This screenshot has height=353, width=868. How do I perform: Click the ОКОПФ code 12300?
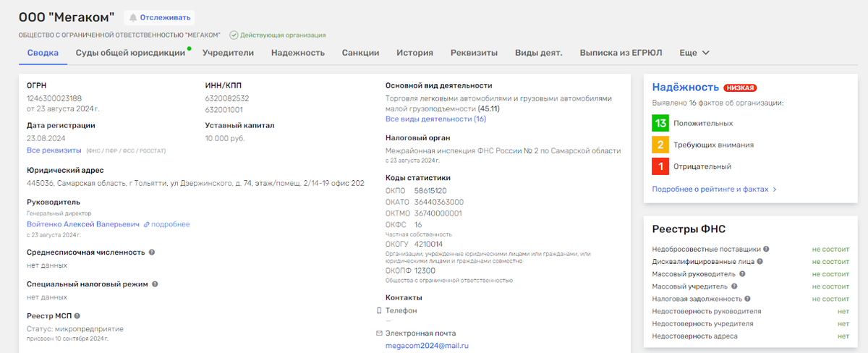pos(425,271)
